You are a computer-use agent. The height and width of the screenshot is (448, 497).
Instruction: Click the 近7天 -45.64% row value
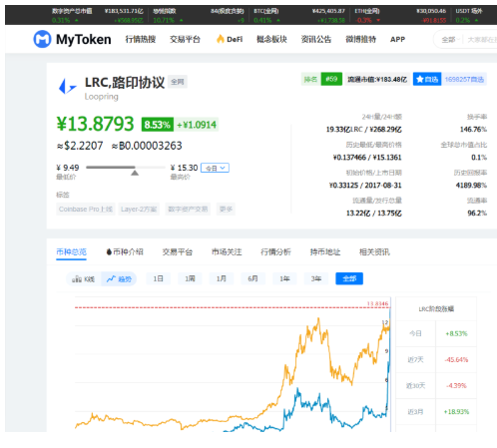click(456, 359)
